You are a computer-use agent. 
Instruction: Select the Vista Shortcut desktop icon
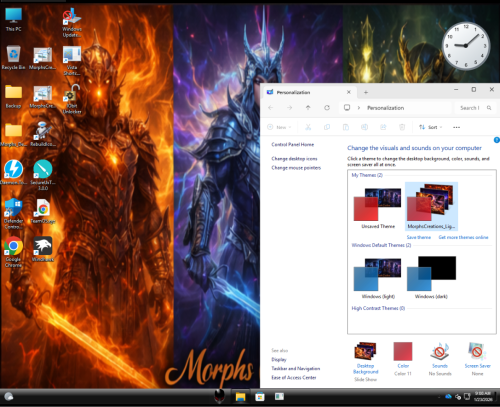(x=72, y=61)
